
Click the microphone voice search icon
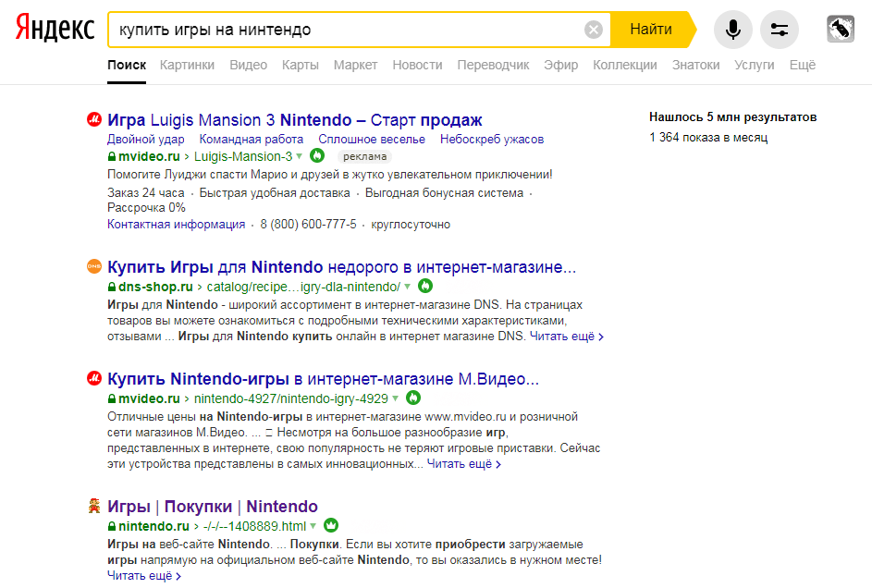732,30
